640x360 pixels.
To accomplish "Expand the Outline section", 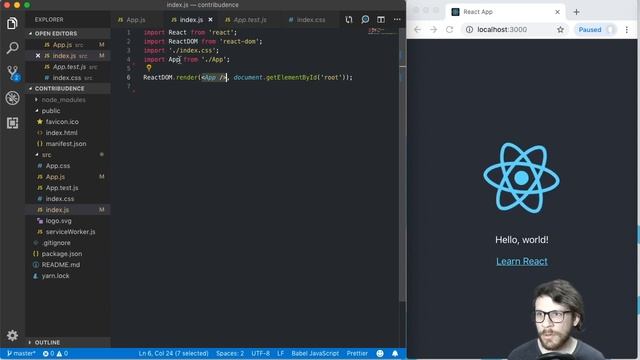I will coord(67,342).
